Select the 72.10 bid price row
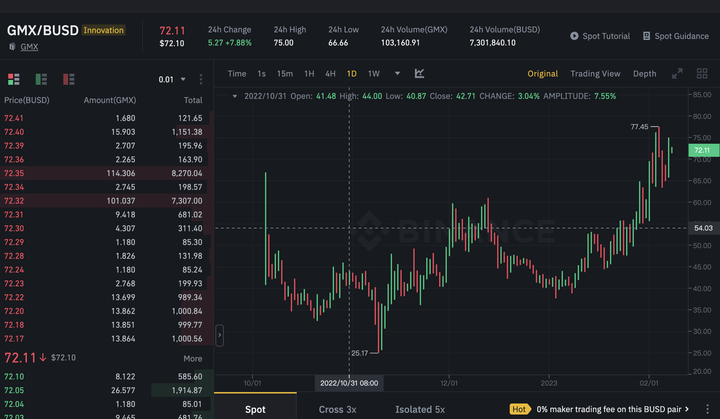Image resolution: width=720 pixels, height=419 pixels. point(107,376)
